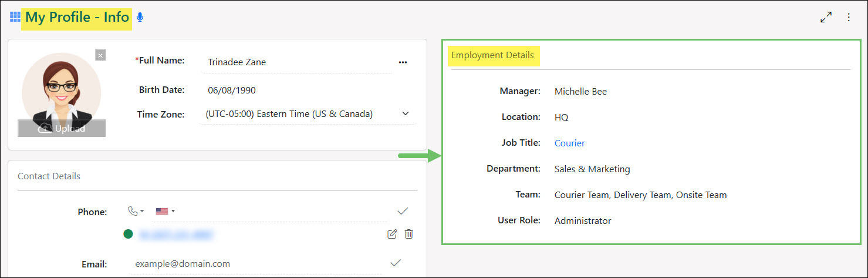Viewport: 868px width, 278px height.
Task: Click the manager name Michelle Bee
Action: (581, 92)
